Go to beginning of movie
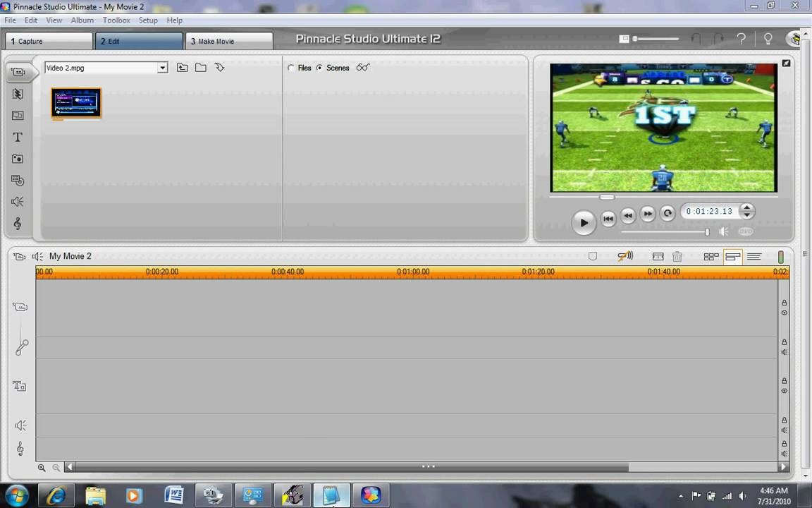This screenshot has width=812, height=508. (x=608, y=218)
